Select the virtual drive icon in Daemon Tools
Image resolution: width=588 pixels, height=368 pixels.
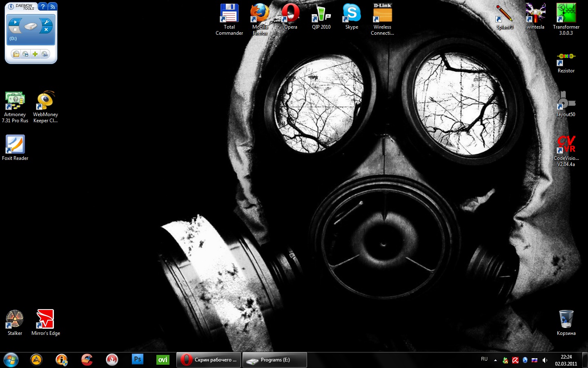pos(31,26)
